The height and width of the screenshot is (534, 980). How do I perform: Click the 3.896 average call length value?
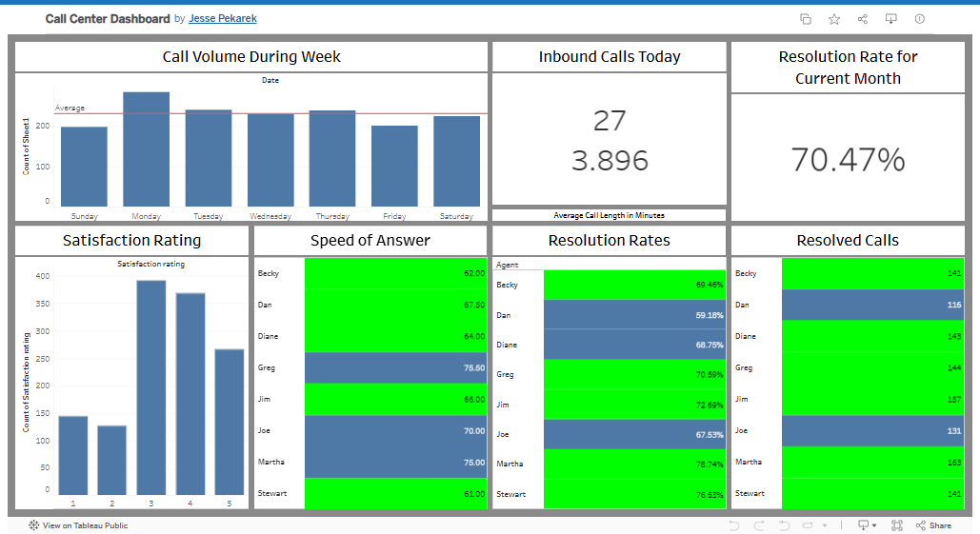click(610, 161)
